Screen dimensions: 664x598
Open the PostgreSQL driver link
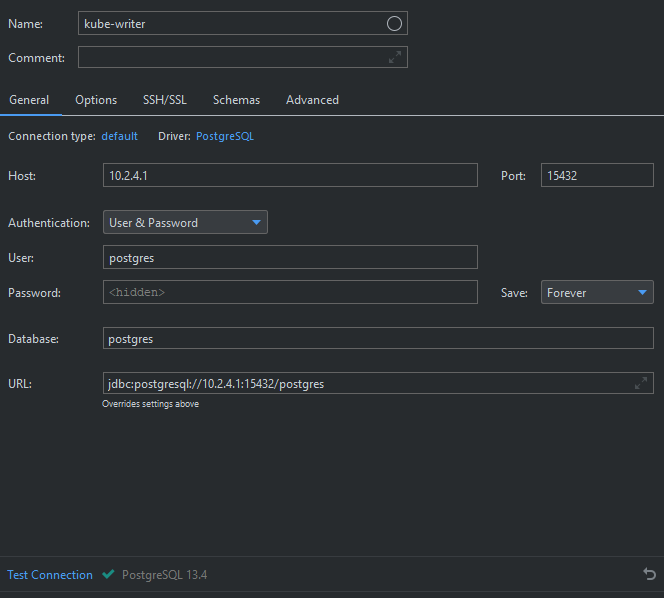pyautogui.click(x=225, y=136)
